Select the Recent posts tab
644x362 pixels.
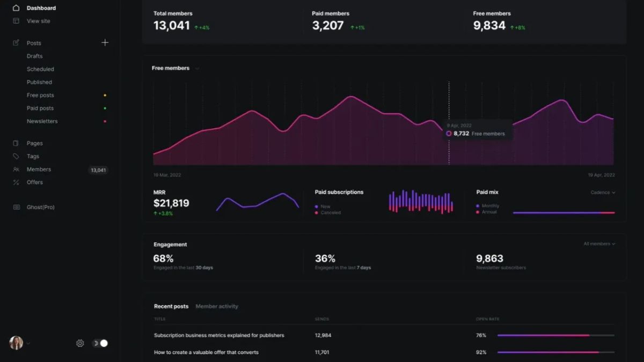[171, 306]
